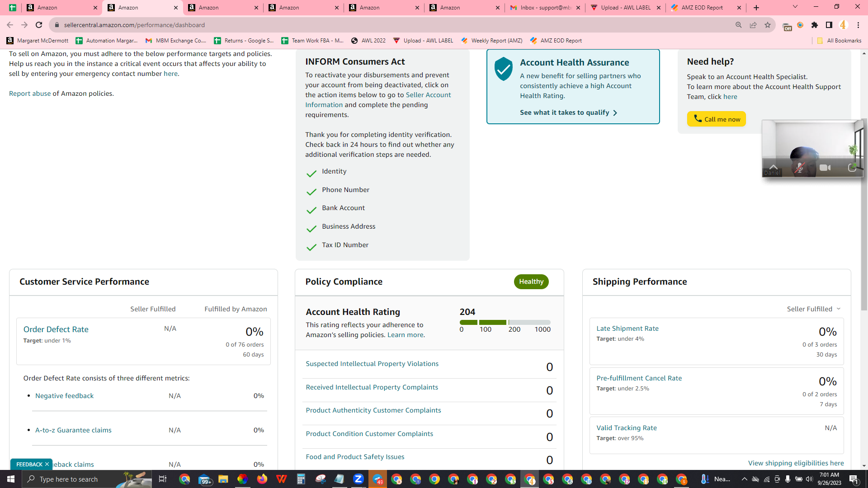Switch to the first Amazon tab
The width and height of the screenshot is (868, 488).
pos(62,8)
